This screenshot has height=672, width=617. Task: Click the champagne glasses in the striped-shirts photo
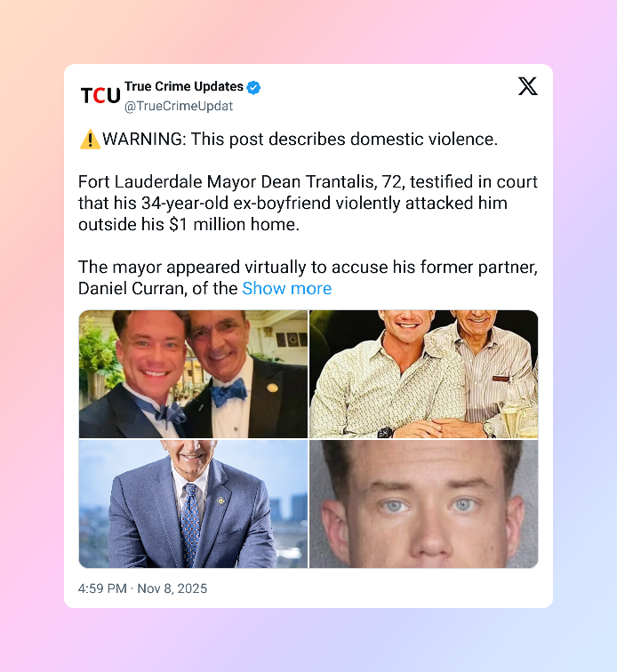[518, 418]
